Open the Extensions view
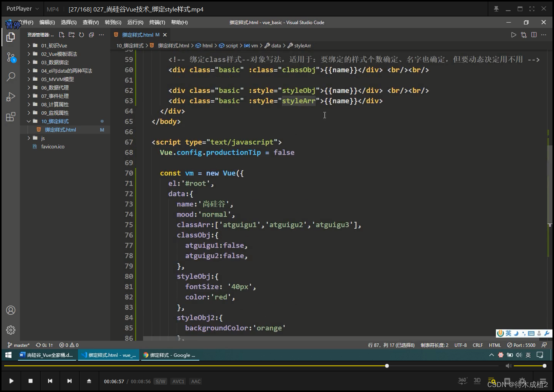Image resolution: width=554 pixels, height=392 pixels. pyautogui.click(x=11, y=117)
